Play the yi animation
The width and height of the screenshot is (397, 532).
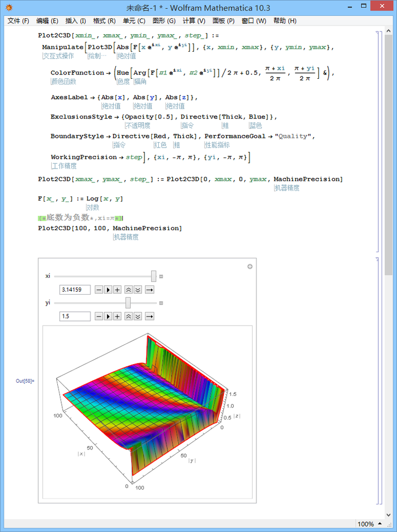click(108, 316)
